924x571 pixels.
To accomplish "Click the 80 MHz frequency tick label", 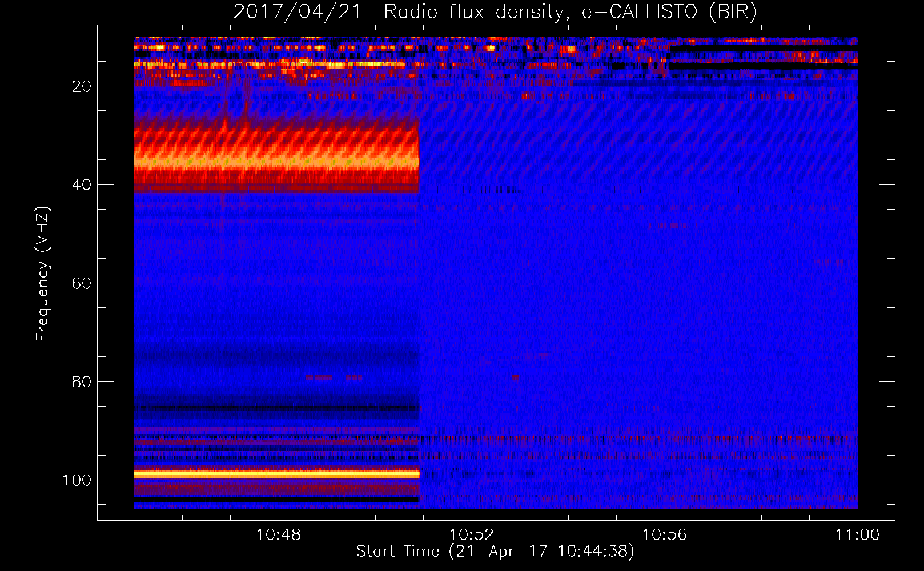I will point(82,381).
